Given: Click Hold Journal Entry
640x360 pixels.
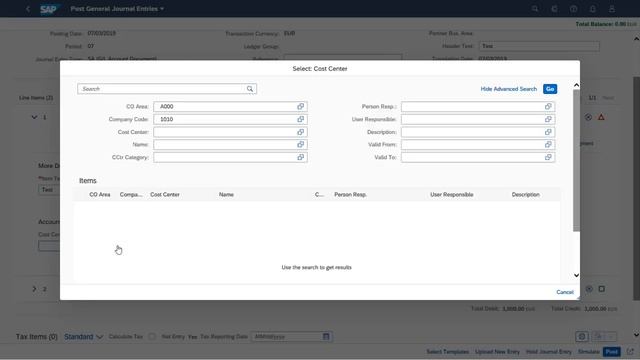Looking at the screenshot, I should coord(549,351).
